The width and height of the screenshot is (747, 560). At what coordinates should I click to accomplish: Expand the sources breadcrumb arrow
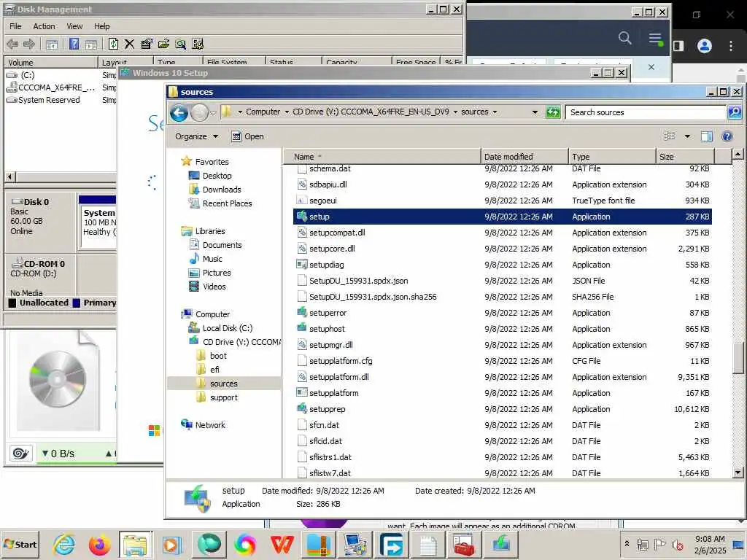point(495,112)
